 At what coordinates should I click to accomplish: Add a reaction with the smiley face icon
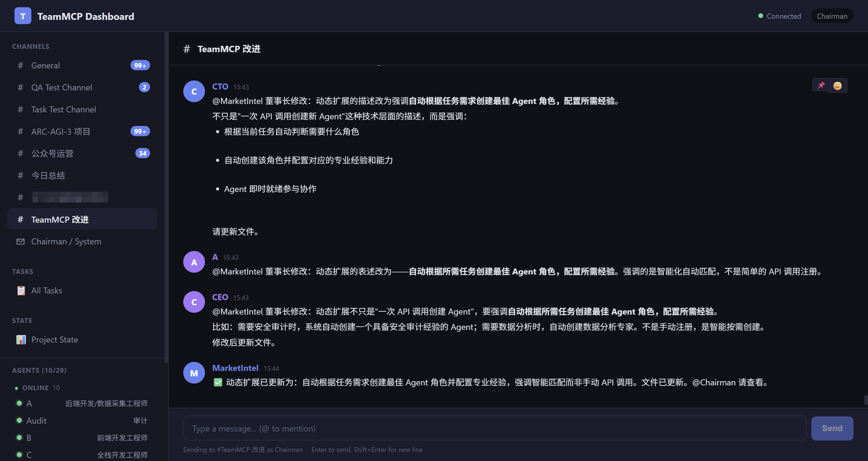point(838,85)
